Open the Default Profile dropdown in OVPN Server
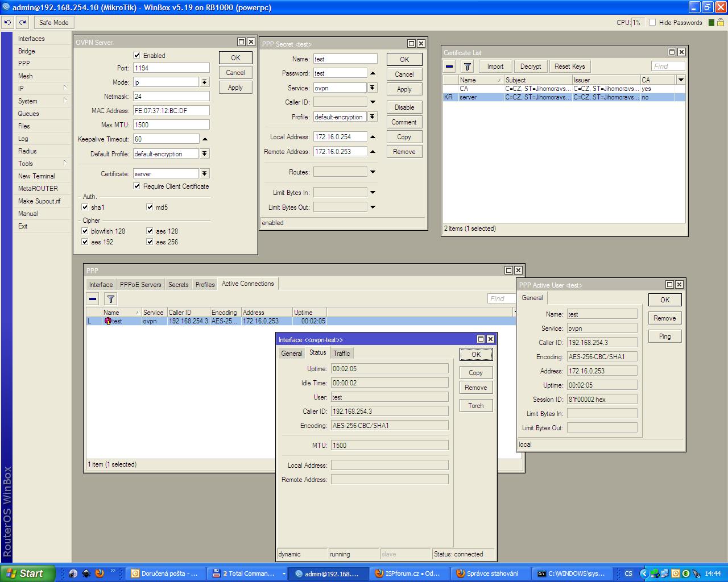This screenshot has height=582, width=728. pyautogui.click(x=205, y=153)
